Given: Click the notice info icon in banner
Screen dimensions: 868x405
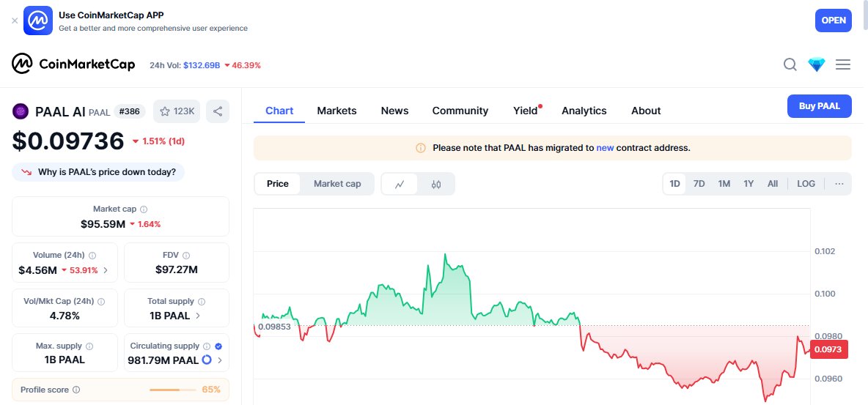Looking at the screenshot, I should 421,148.
